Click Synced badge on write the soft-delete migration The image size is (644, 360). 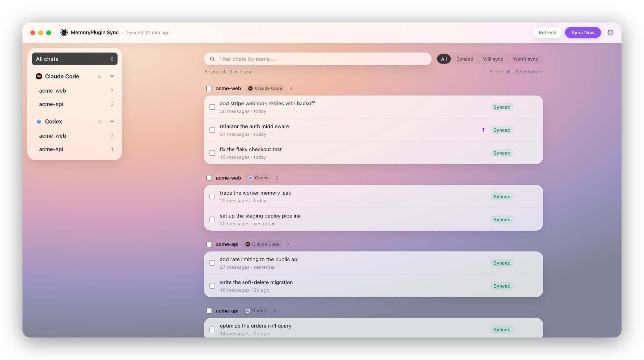(x=502, y=286)
